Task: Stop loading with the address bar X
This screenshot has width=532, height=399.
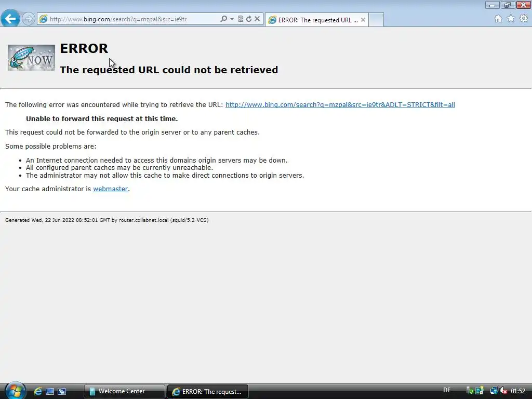Action: (257, 19)
